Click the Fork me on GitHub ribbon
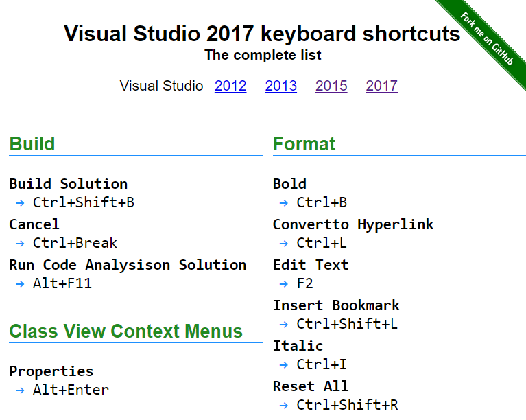This screenshot has width=526, height=420. [486, 38]
